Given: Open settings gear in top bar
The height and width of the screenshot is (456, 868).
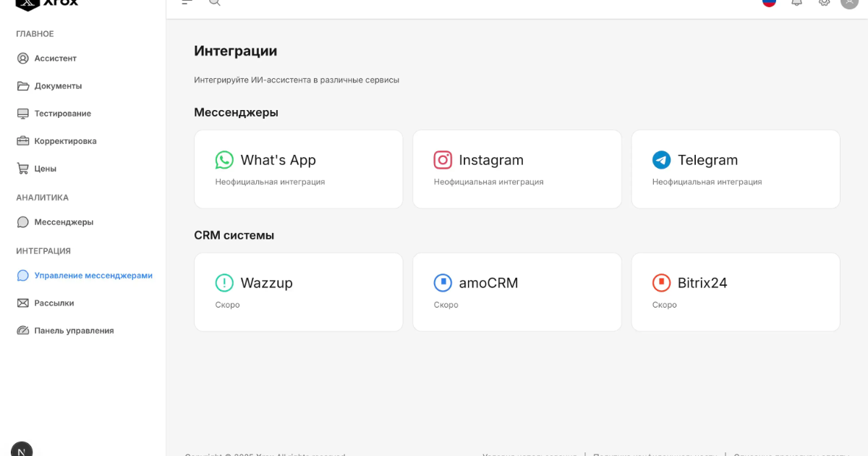Looking at the screenshot, I should tap(824, 2).
